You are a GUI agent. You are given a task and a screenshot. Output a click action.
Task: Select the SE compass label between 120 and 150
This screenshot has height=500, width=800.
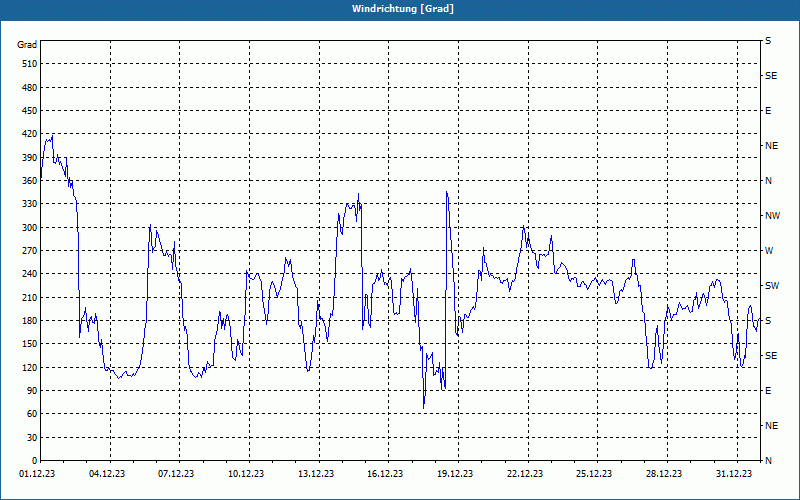pyautogui.click(x=771, y=356)
